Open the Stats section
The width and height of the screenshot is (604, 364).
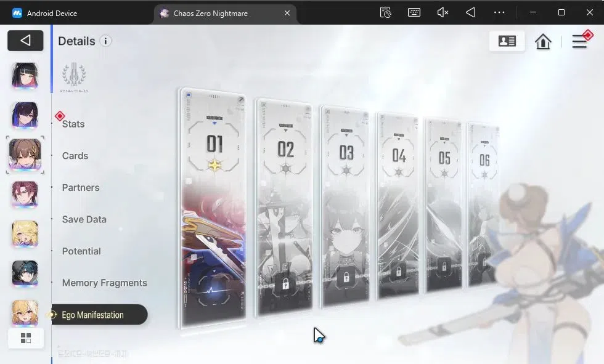(x=73, y=124)
